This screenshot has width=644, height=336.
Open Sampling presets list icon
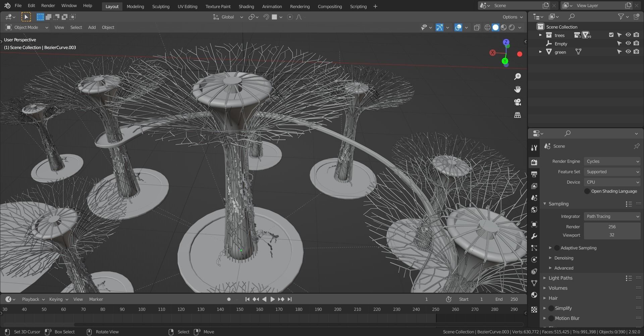pyautogui.click(x=629, y=204)
